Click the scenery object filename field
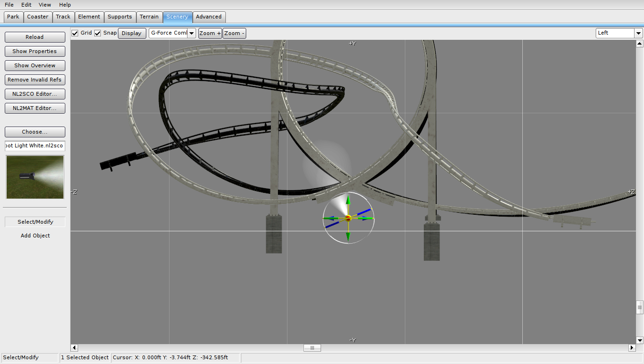This screenshot has width=644, height=364. pos(35,146)
